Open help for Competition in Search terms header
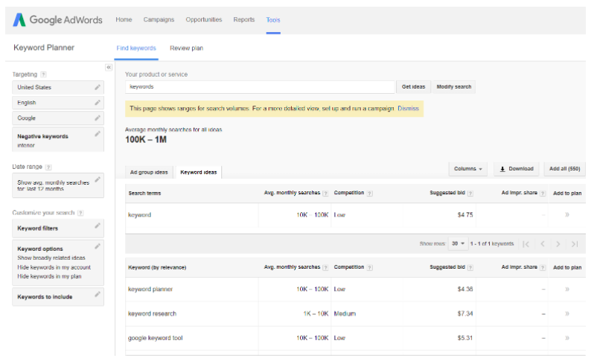 [370, 194]
